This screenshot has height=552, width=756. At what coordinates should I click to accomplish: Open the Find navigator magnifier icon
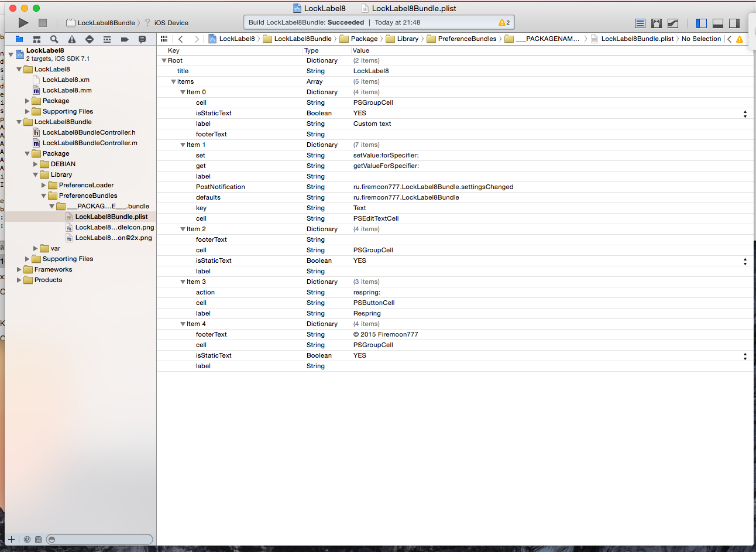[x=54, y=39]
